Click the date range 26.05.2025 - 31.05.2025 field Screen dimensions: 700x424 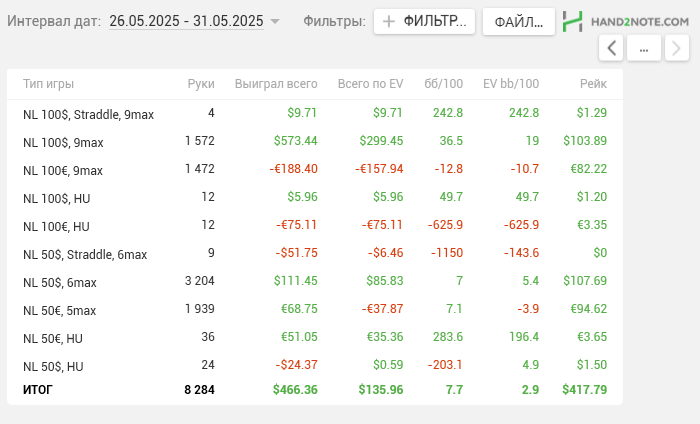[188, 20]
